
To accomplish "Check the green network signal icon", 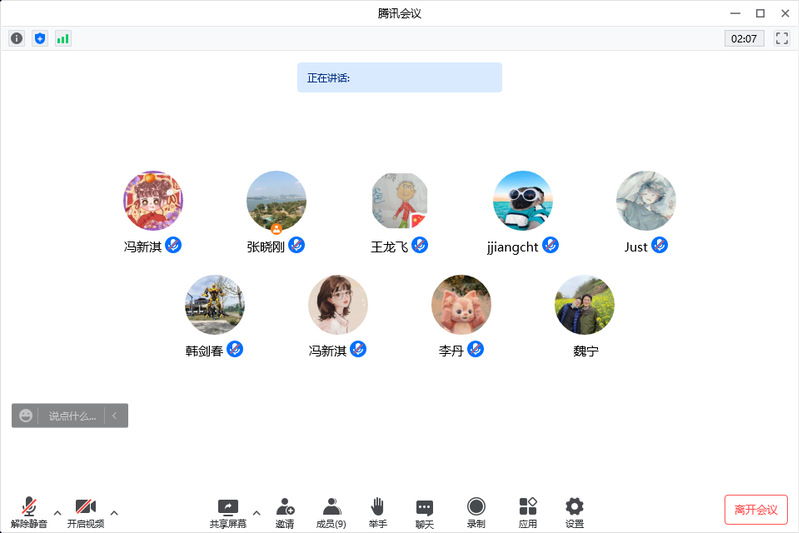I will click(x=63, y=39).
